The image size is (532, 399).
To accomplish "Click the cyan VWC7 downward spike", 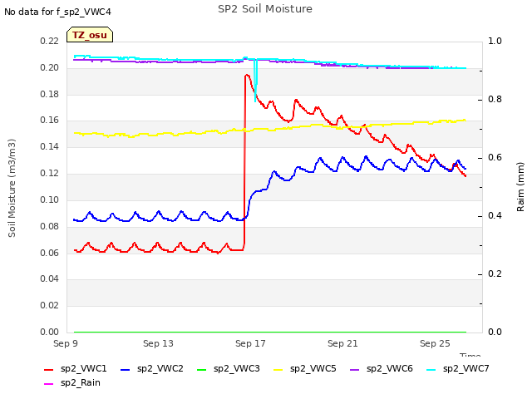I will coord(256,81).
